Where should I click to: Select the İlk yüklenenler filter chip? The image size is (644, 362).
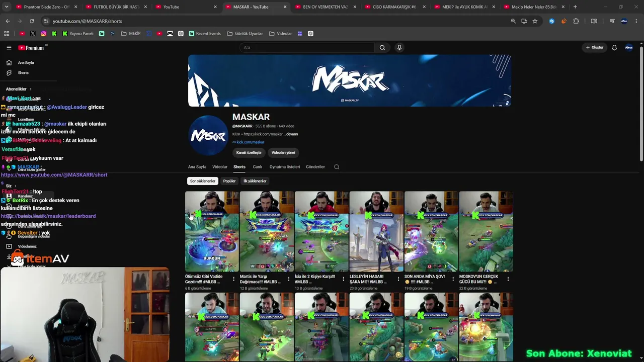click(x=255, y=181)
